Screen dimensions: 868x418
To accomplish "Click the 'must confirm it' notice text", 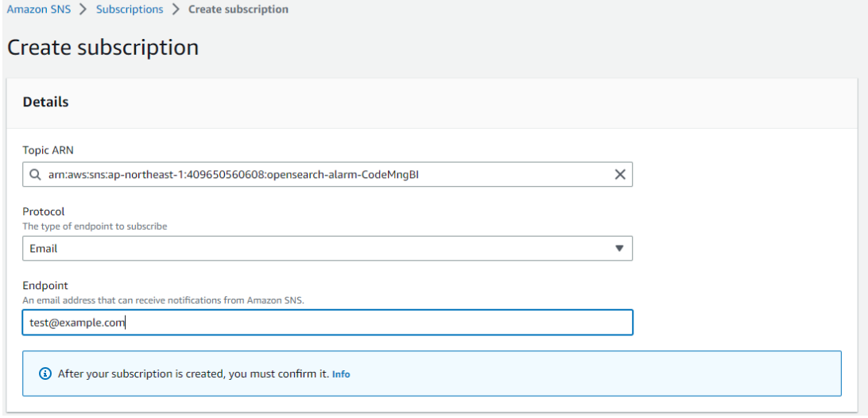I will 193,373.
